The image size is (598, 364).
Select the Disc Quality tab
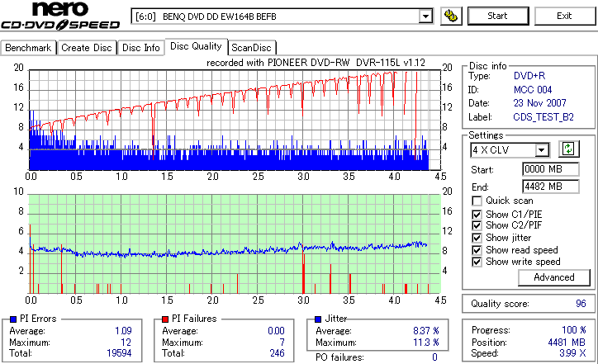196,46
